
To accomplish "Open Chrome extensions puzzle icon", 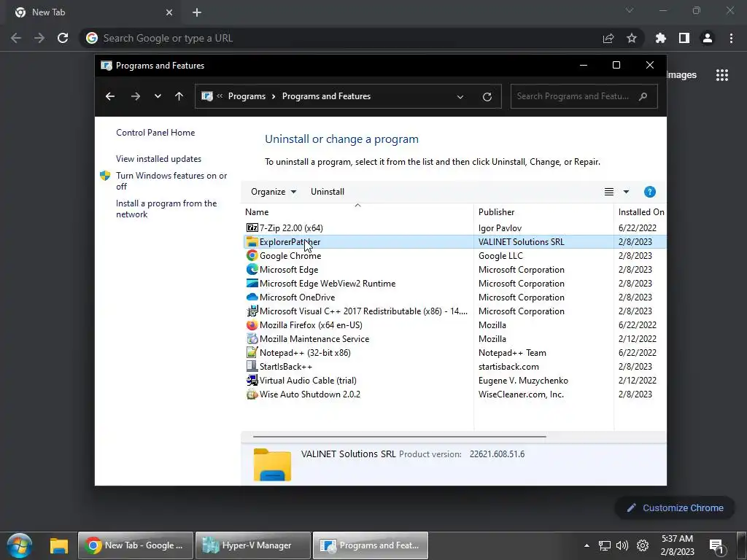I will click(x=661, y=38).
